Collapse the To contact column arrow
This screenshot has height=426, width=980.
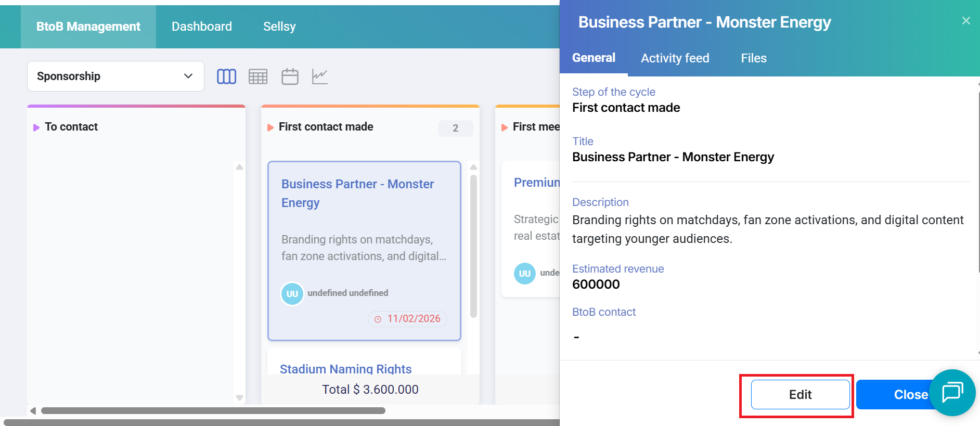(36, 127)
